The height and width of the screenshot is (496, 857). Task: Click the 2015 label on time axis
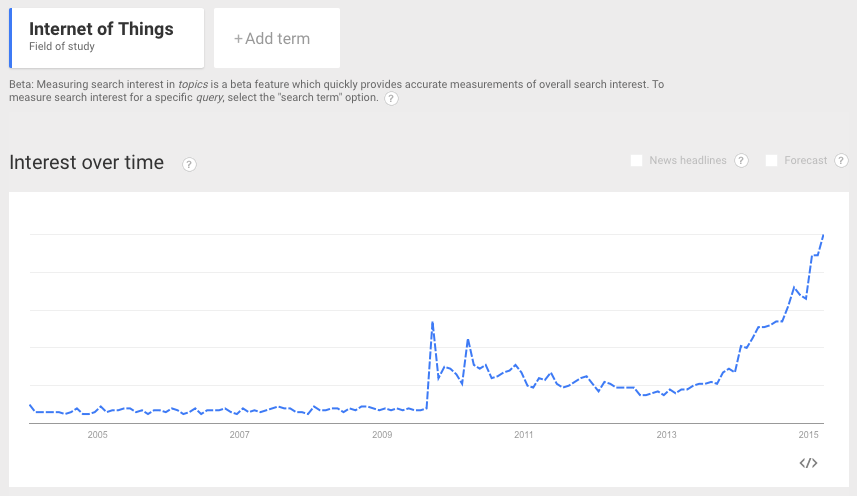click(x=809, y=435)
